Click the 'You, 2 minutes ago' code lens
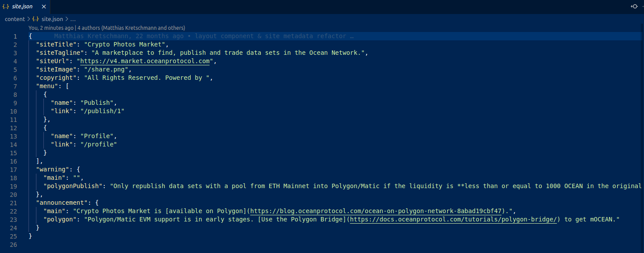 pos(51,28)
